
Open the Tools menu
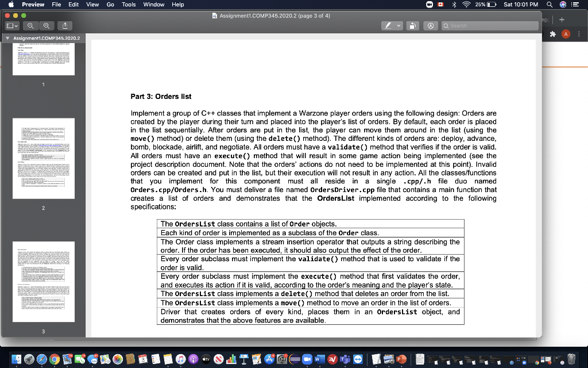tap(129, 5)
